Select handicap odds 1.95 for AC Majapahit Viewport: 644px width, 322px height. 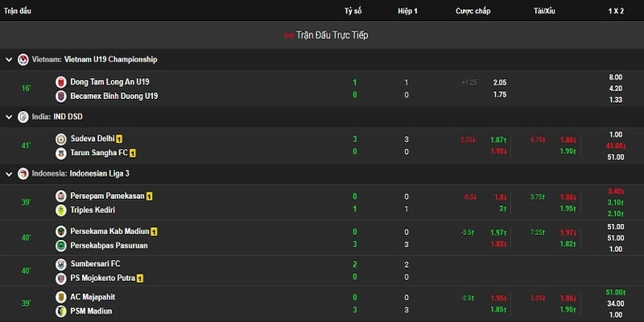498,298
